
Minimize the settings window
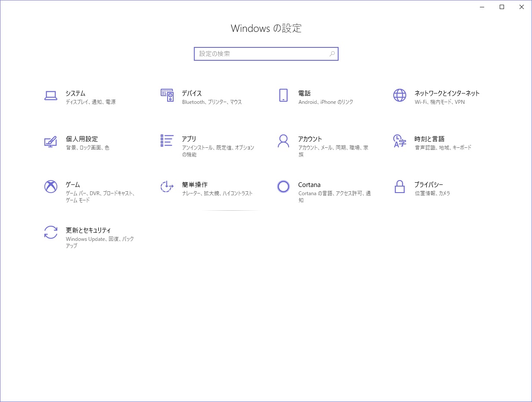(x=482, y=7)
